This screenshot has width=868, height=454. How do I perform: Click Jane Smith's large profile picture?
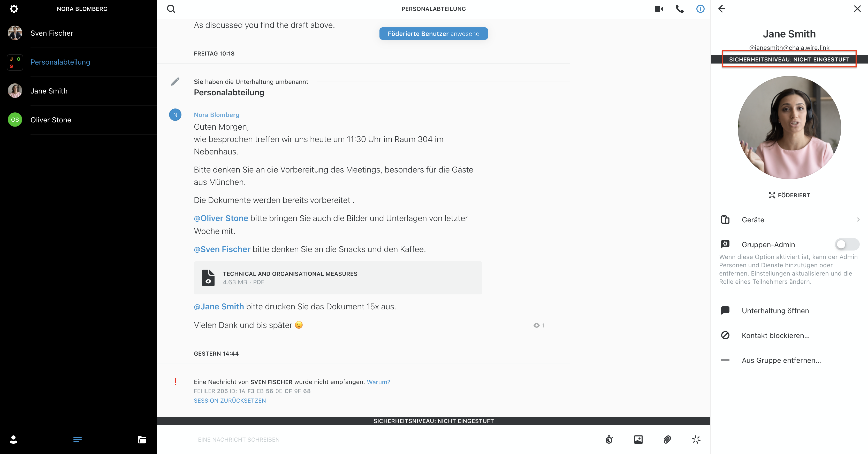pos(789,127)
